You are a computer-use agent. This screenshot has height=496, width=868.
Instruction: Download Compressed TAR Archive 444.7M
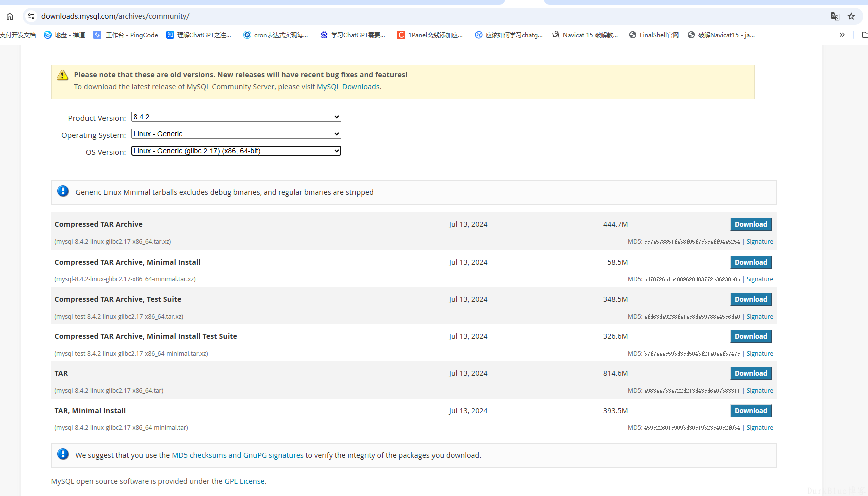pyautogui.click(x=751, y=224)
